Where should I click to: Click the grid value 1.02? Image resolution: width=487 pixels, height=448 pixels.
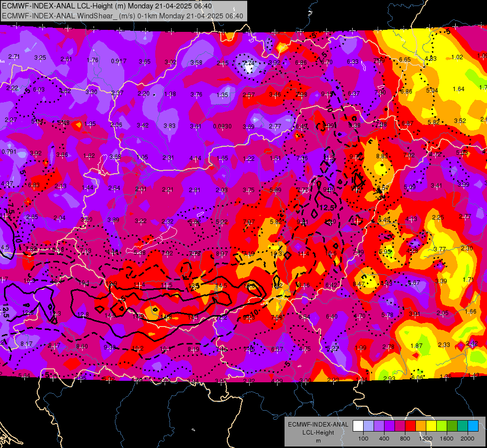pos(457,57)
